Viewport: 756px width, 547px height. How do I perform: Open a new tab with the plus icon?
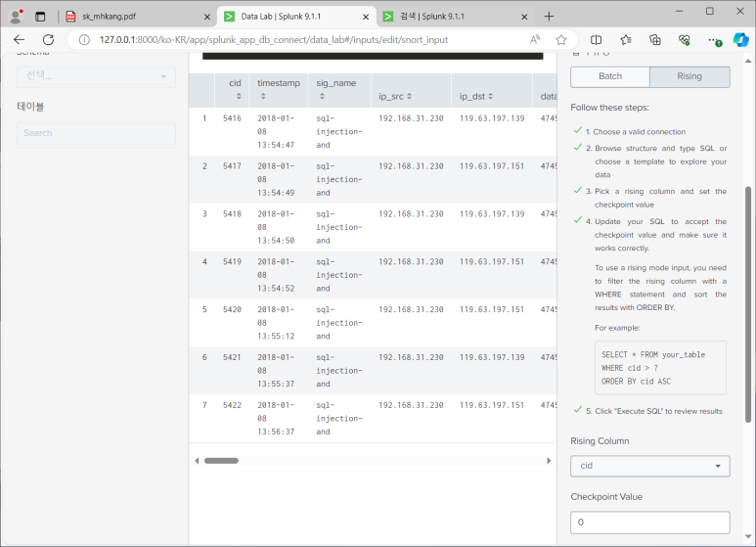549,17
